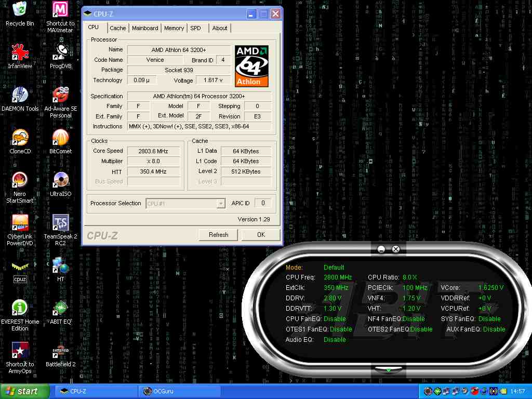This screenshot has height=399, width=532.
Task: Switch to the Mainboard tab
Action: pos(145,28)
